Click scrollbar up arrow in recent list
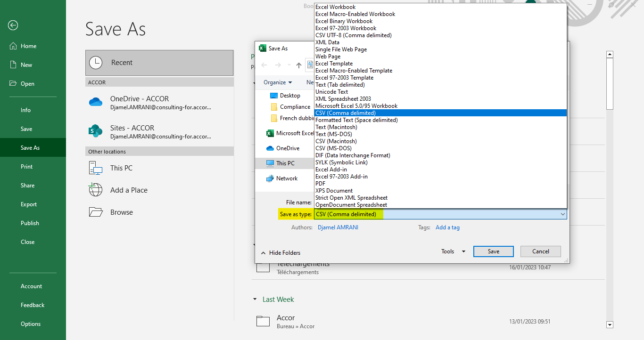 point(610,54)
